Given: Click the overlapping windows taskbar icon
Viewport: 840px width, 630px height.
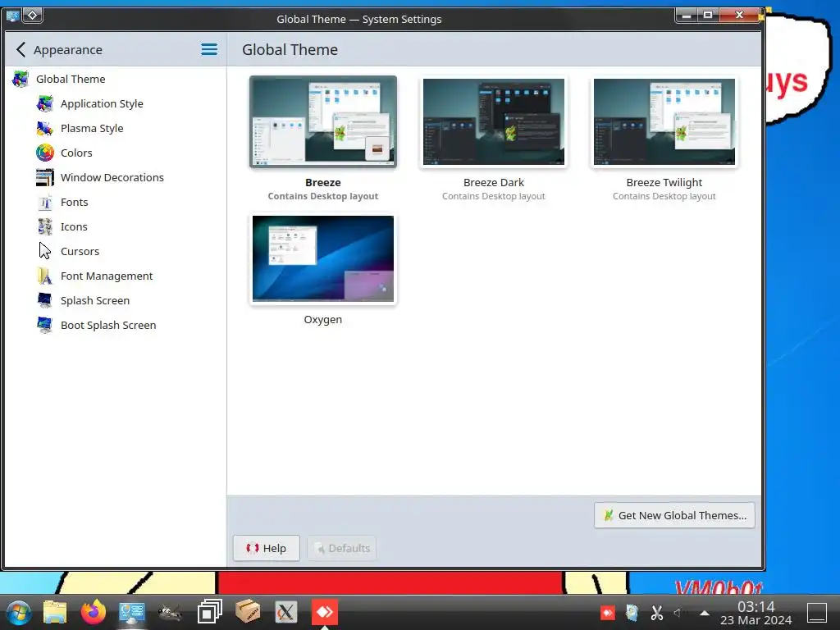Looking at the screenshot, I should (209, 612).
